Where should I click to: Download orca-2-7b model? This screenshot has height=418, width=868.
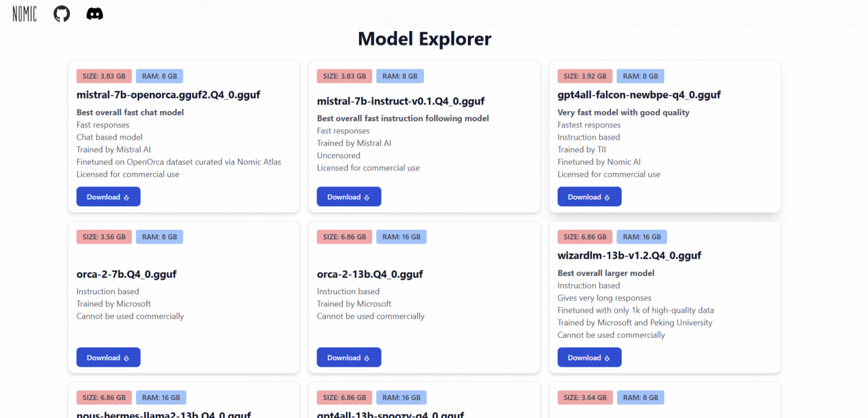point(108,358)
